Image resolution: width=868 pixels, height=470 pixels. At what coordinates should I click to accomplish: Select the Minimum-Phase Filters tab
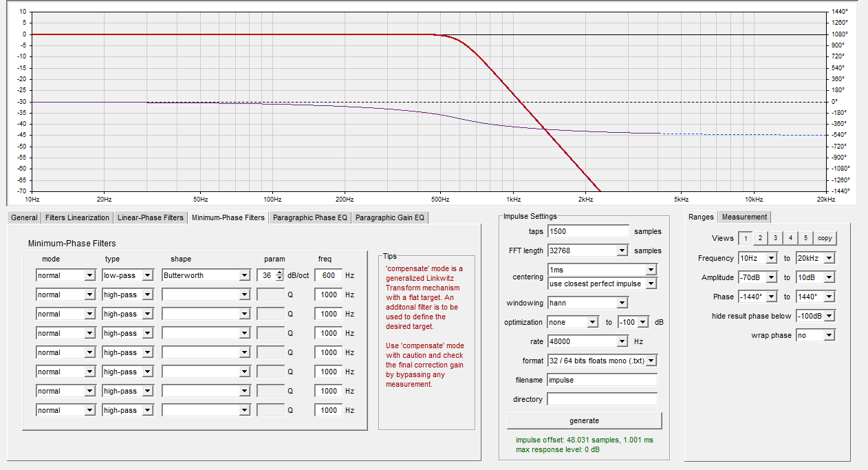228,217
